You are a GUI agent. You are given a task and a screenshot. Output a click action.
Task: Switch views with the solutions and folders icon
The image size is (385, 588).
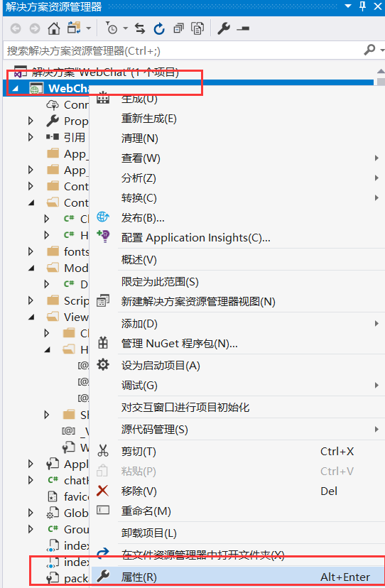74,28
